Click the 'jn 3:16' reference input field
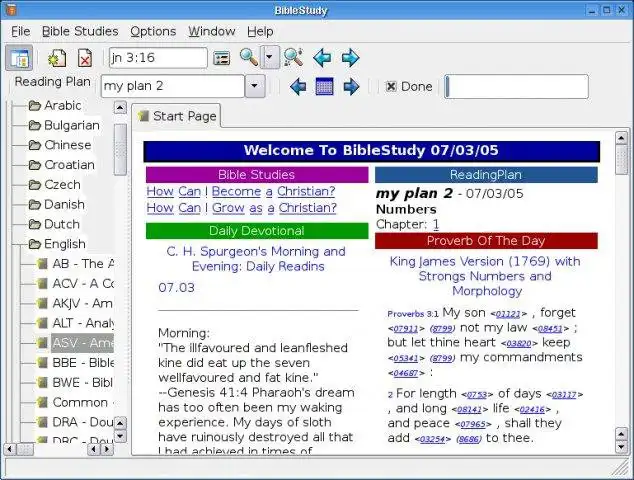The height and width of the screenshot is (480, 634). [158, 57]
